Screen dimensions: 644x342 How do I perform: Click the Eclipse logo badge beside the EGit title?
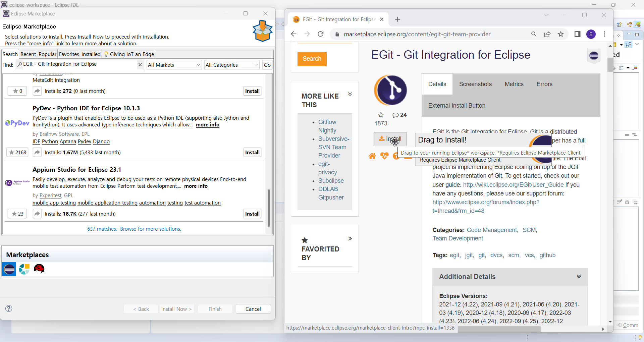click(594, 56)
